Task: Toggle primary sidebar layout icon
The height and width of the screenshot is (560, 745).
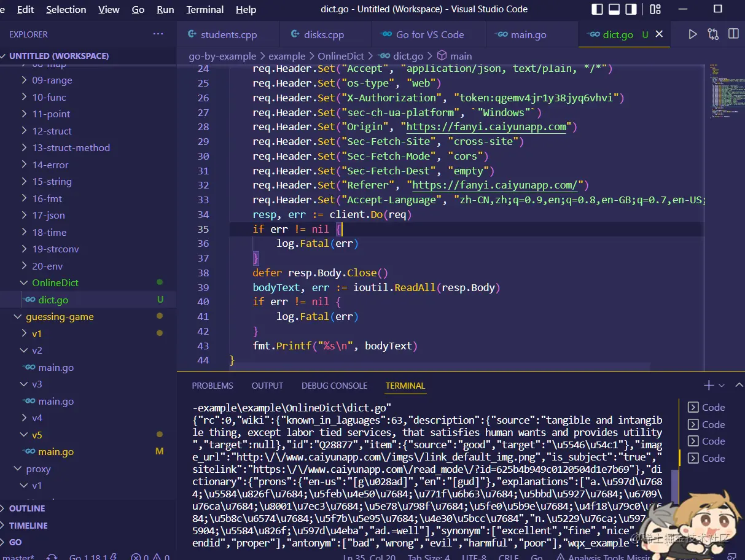Action: tap(597, 9)
